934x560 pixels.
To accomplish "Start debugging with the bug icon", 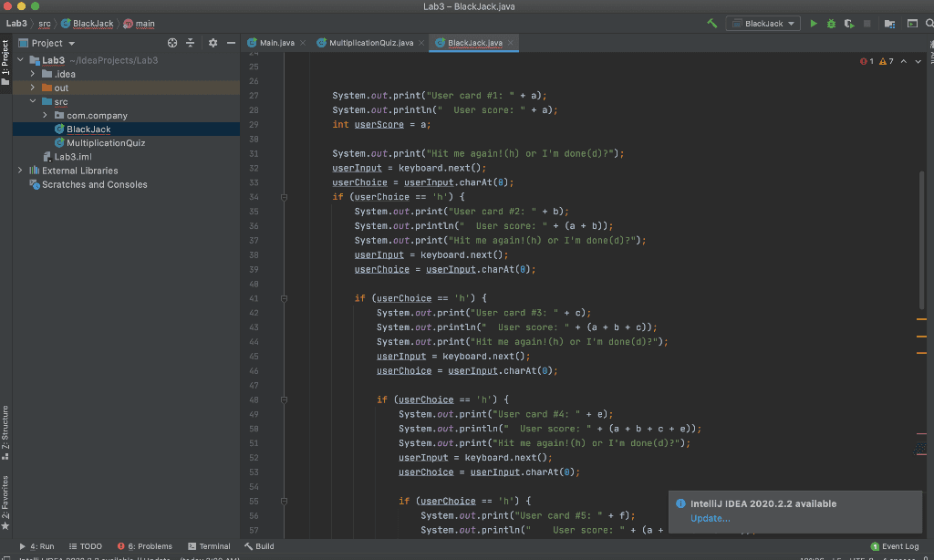I will pos(831,23).
